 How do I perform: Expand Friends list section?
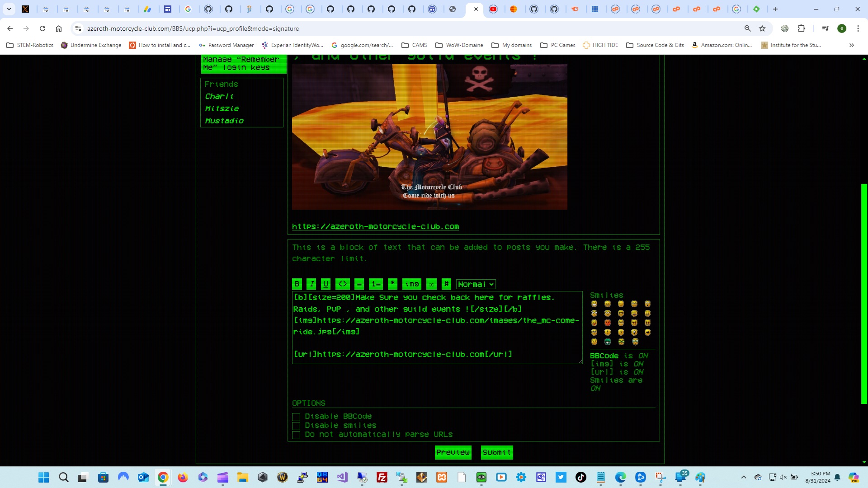pyautogui.click(x=221, y=84)
